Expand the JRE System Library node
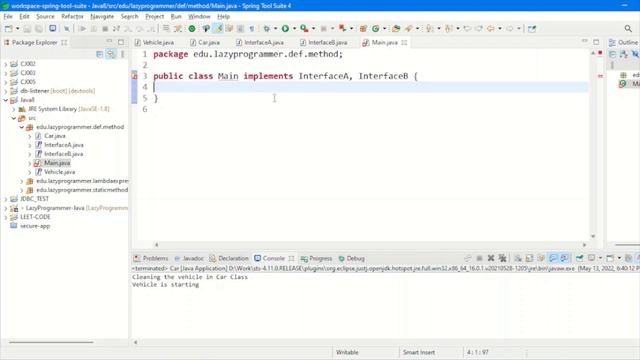The image size is (640, 360). tap(13, 109)
